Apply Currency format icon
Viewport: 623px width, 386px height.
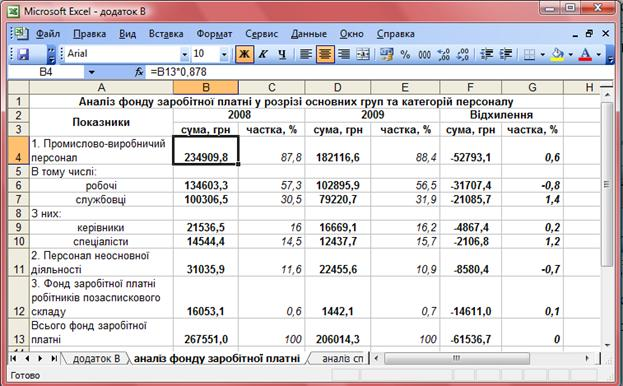point(386,54)
